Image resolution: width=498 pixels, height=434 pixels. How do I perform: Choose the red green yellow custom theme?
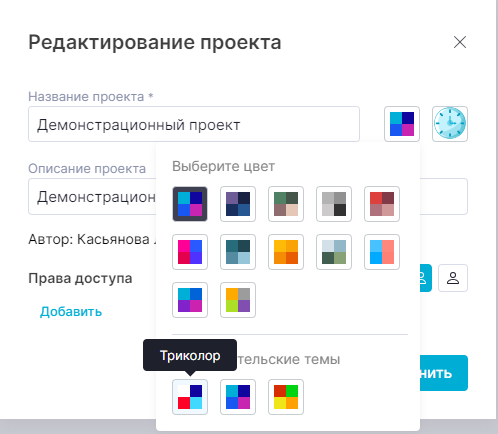[286, 397]
